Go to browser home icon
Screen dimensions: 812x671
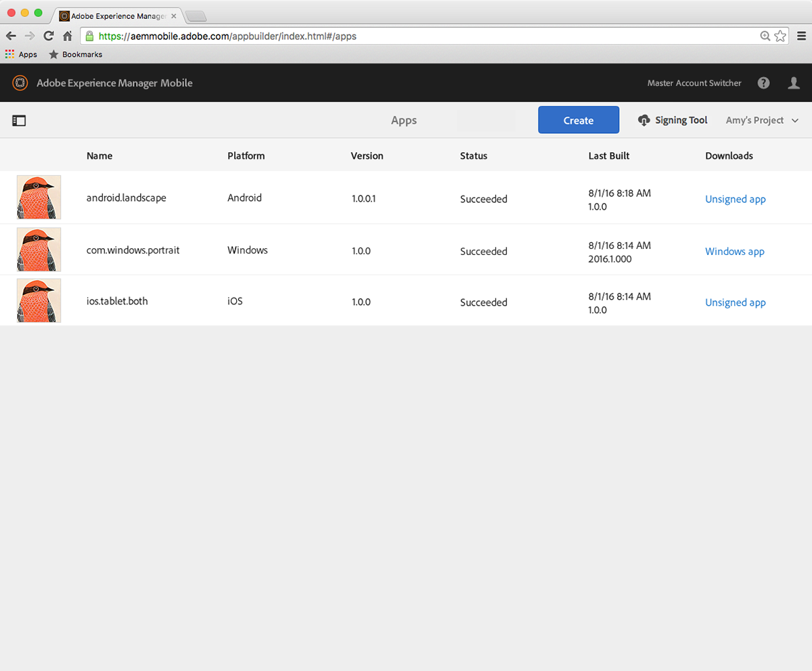[67, 37]
